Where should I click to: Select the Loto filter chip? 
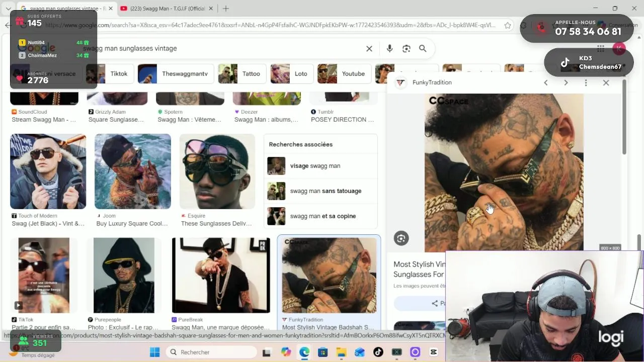[x=292, y=74]
